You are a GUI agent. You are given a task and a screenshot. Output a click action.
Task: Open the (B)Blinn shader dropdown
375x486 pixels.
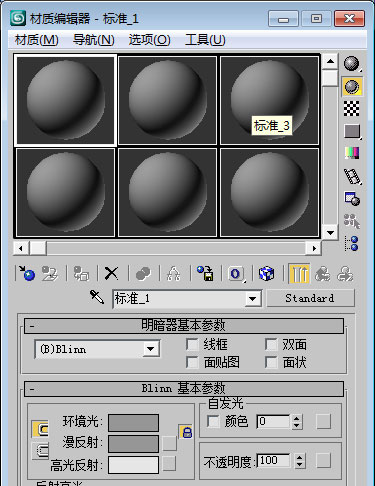point(151,349)
